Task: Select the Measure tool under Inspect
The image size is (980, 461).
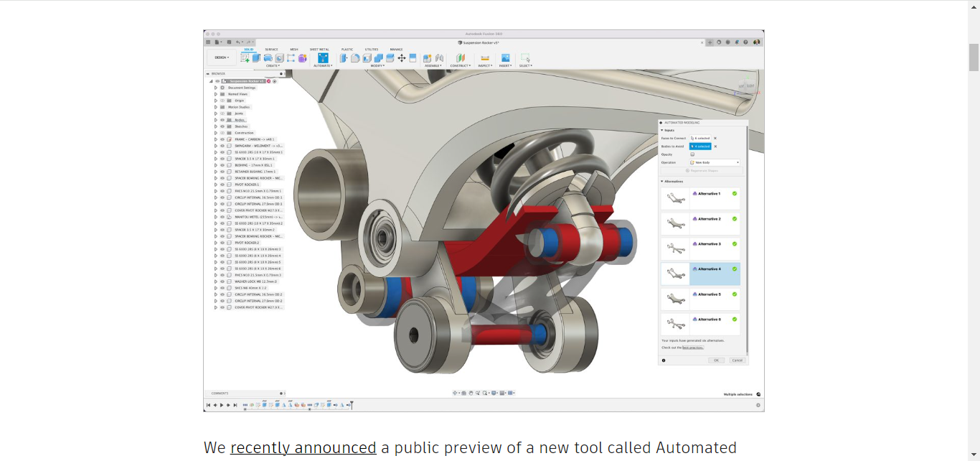Action: [x=485, y=57]
